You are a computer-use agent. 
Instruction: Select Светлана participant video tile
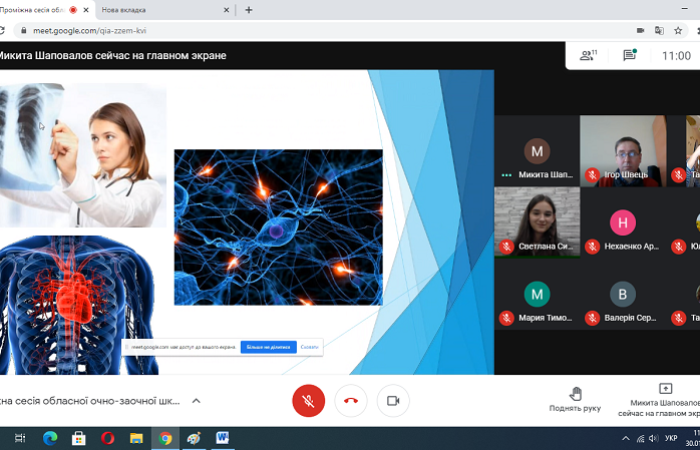(537, 222)
